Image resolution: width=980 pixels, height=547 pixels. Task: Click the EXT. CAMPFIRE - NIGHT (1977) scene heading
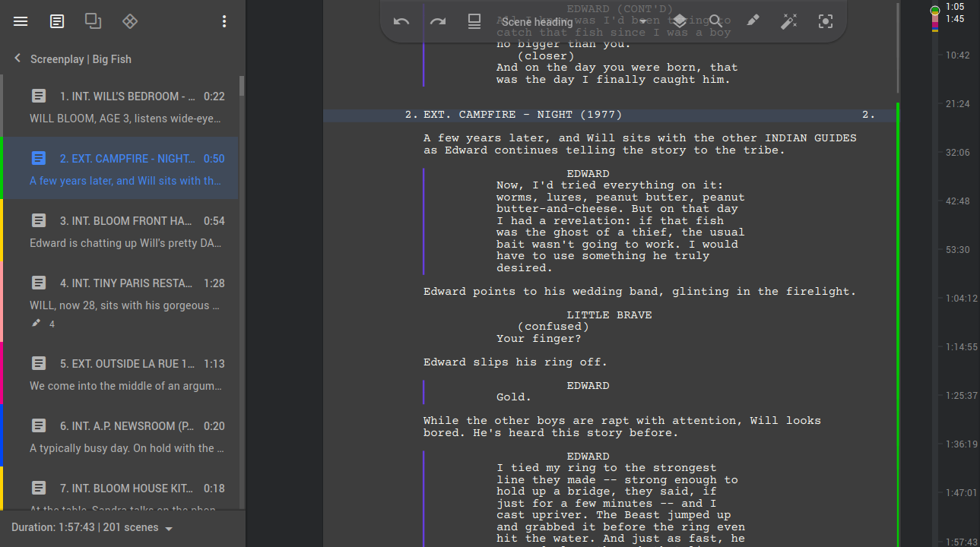[x=522, y=115]
